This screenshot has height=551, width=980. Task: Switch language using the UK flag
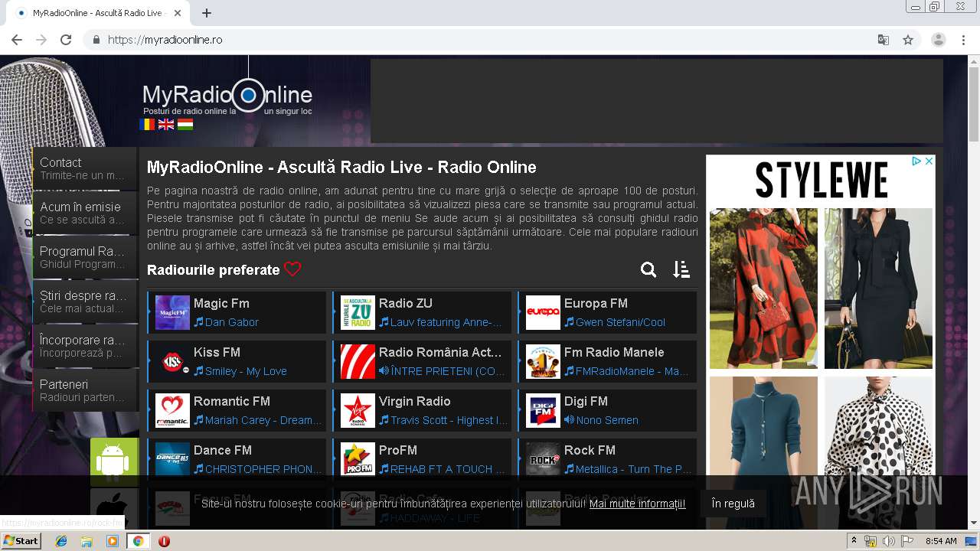pos(166,124)
